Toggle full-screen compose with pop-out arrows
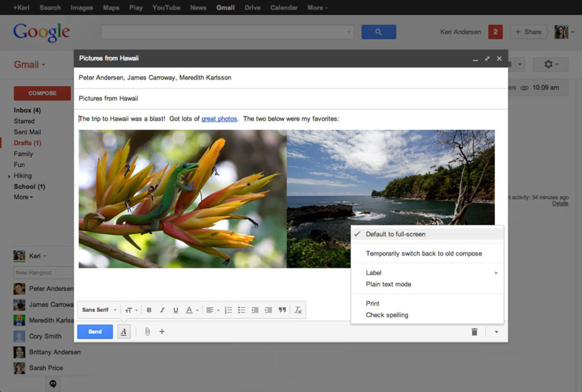 point(487,58)
